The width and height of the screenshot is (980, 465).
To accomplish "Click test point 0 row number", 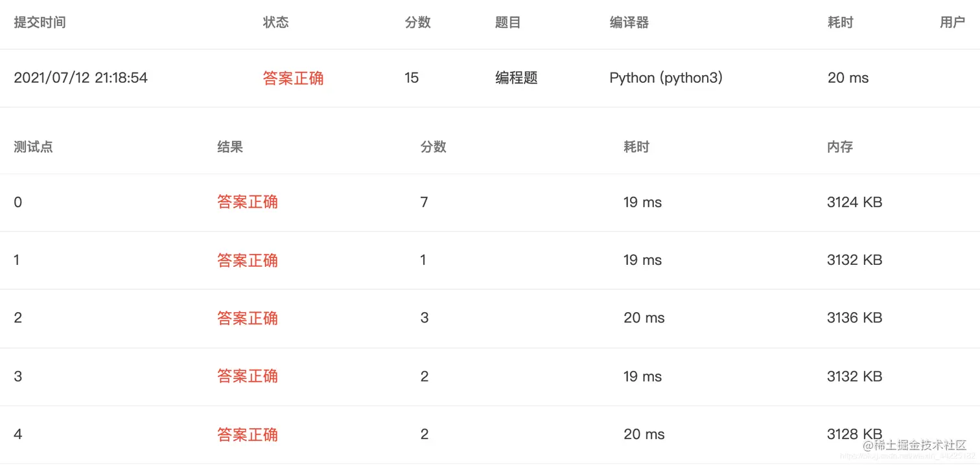I will (17, 202).
